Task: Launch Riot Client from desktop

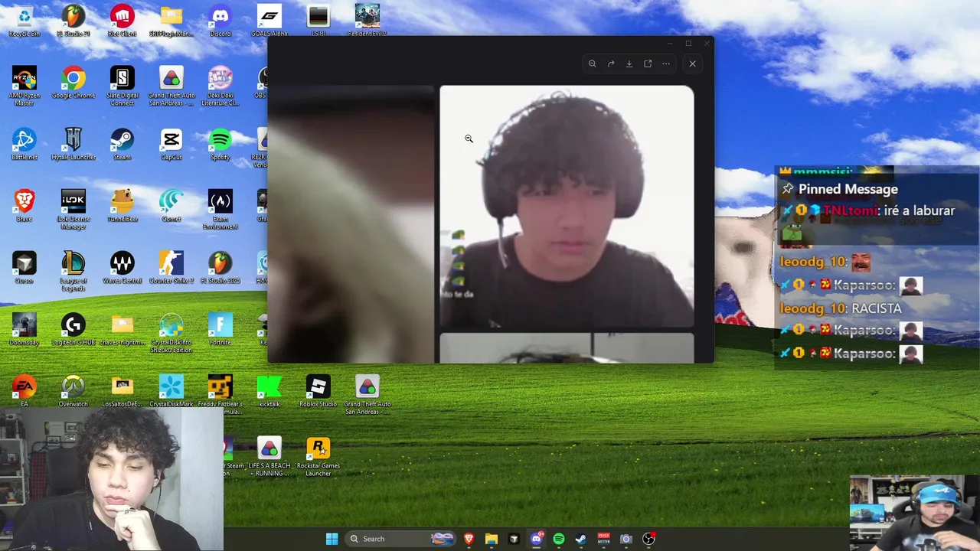Action: 122,21
